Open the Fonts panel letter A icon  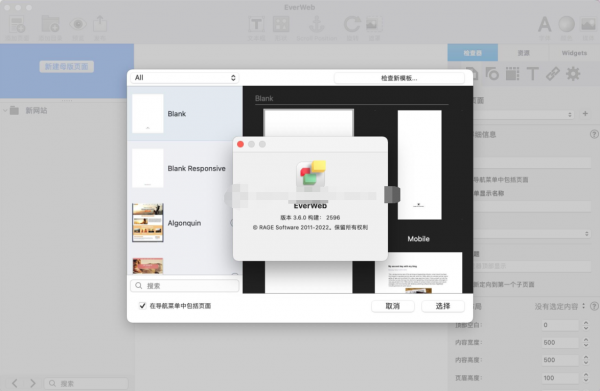click(x=545, y=24)
